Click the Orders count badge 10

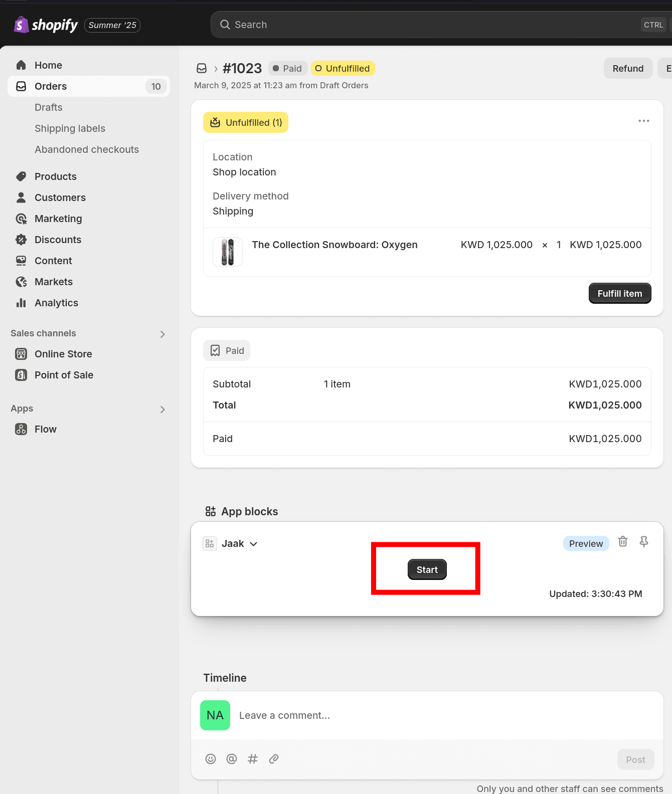coord(156,86)
